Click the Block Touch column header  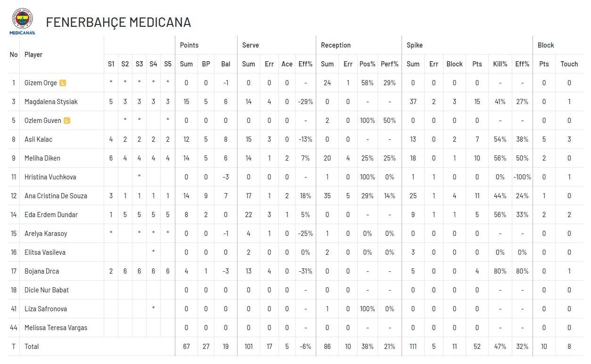(x=569, y=64)
